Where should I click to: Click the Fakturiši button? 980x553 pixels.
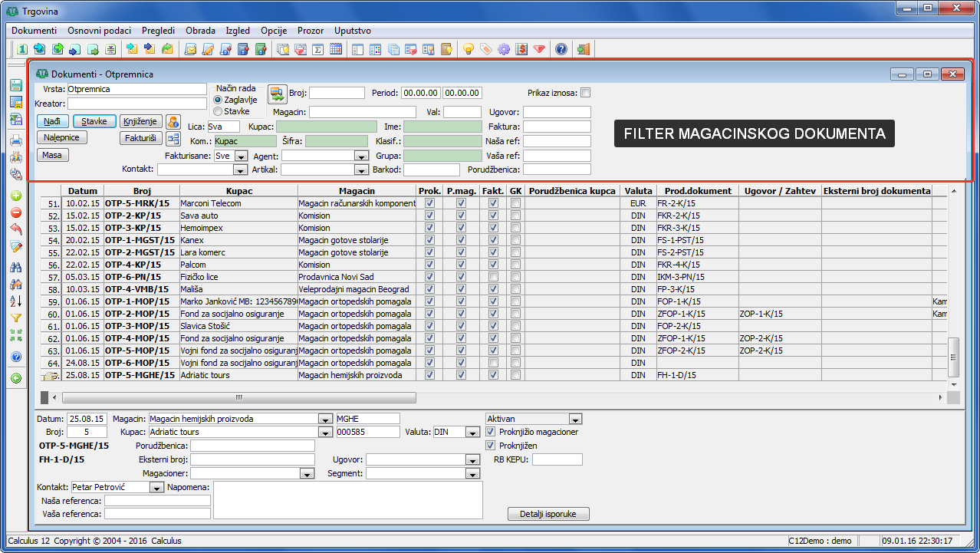(141, 138)
